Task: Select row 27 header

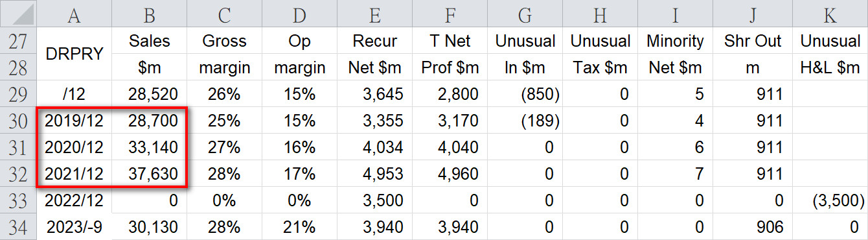Action: pos(18,40)
